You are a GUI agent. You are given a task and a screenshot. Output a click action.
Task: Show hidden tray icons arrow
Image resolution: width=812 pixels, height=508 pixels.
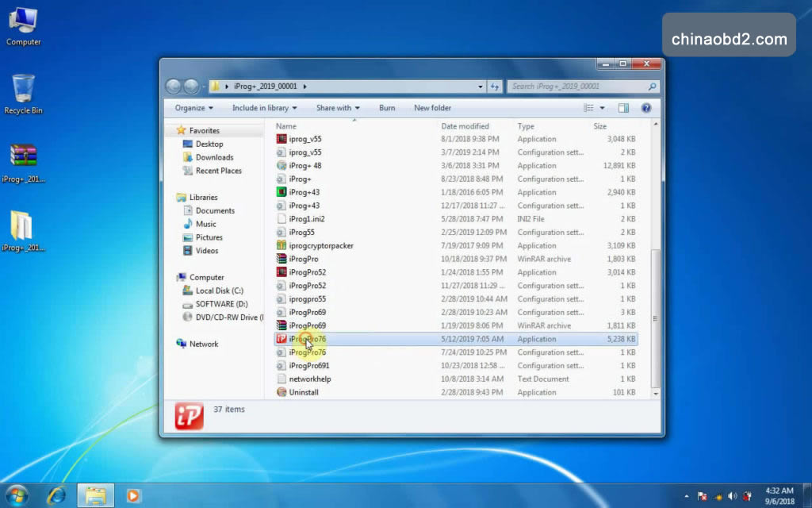[x=687, y=496]
